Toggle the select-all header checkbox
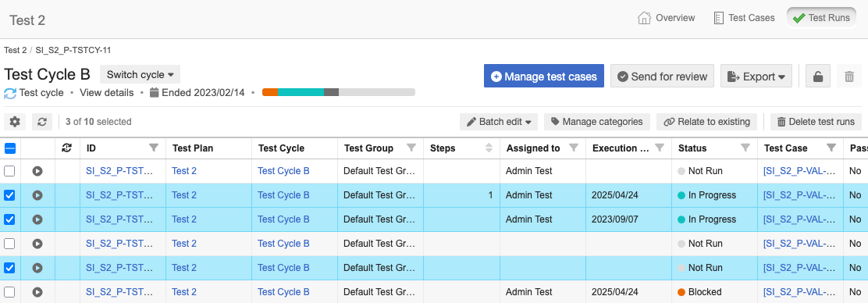 click(10, 148)
